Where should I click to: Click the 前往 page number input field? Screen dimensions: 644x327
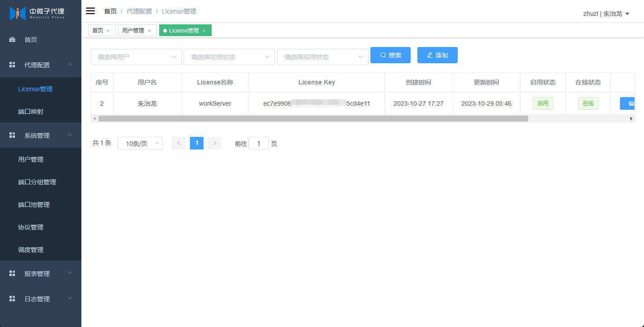coord(259,143)
